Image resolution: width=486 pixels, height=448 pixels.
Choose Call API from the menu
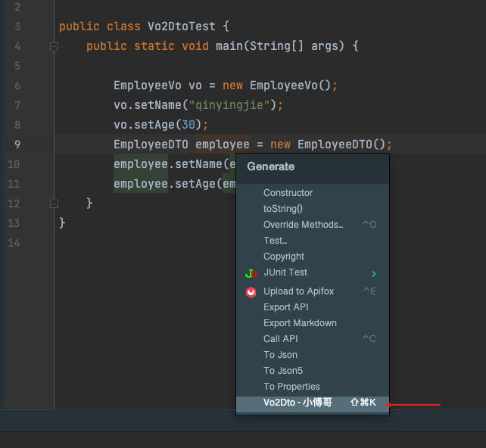coord(281,339)
